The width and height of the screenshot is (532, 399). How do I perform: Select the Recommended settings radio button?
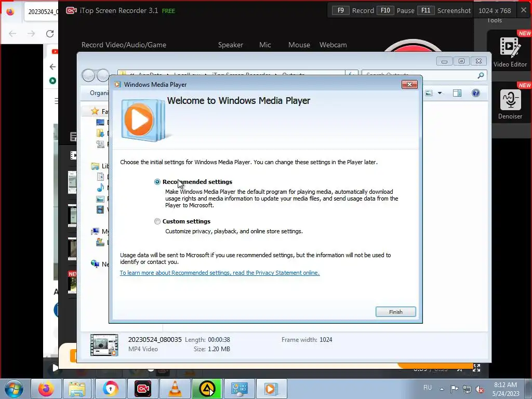[x=157, y=182]
